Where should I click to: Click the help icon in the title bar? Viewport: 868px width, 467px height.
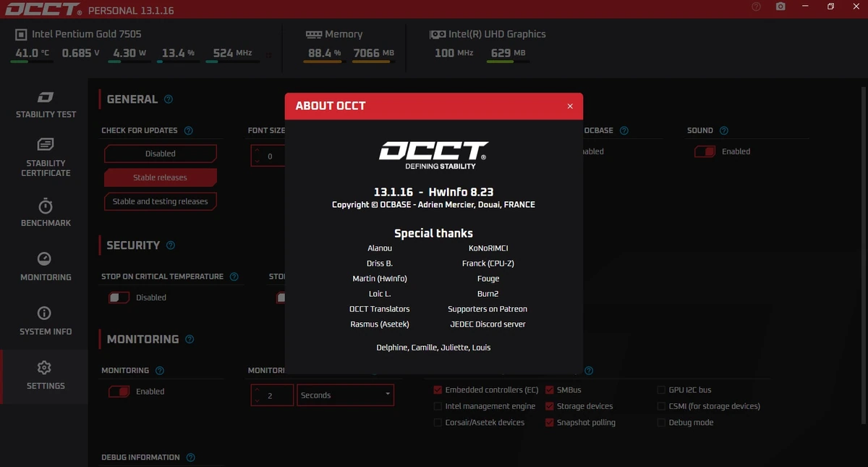(x=756, y=7)
